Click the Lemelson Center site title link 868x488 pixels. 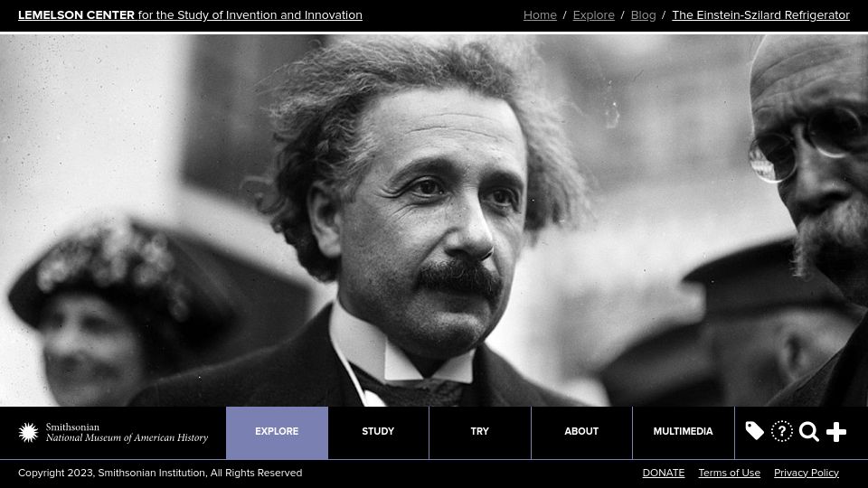tap(190, 15)
